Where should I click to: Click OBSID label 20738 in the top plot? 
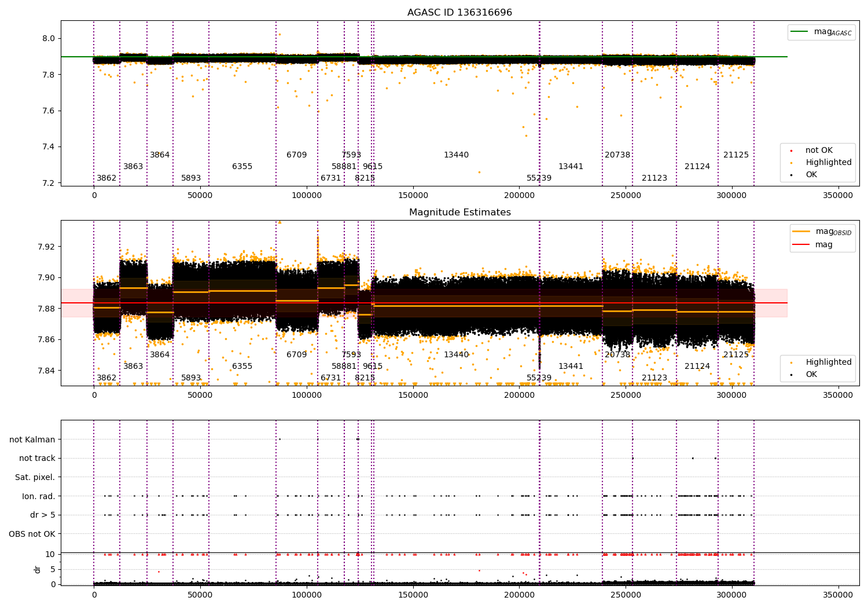[617, 155]
